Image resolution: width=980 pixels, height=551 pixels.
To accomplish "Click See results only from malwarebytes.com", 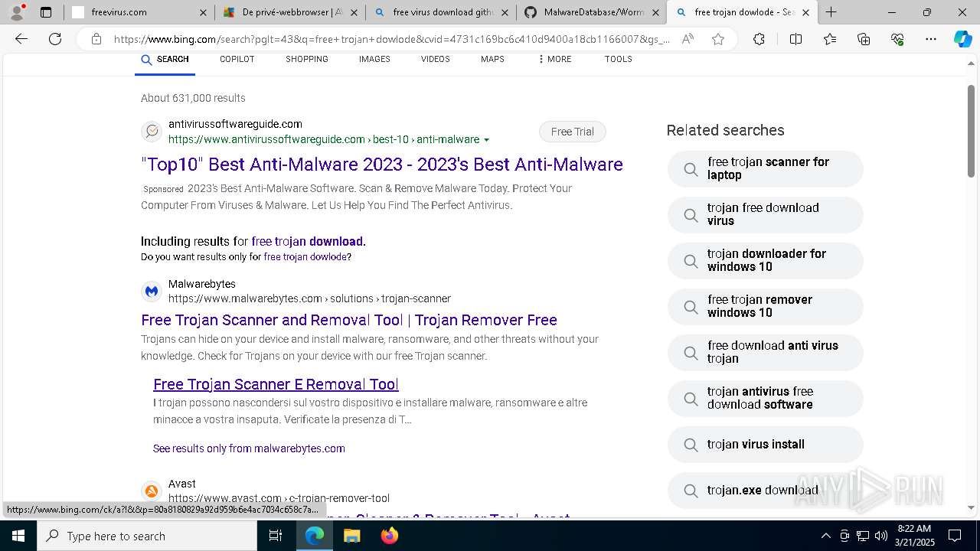I will point(249,448).
